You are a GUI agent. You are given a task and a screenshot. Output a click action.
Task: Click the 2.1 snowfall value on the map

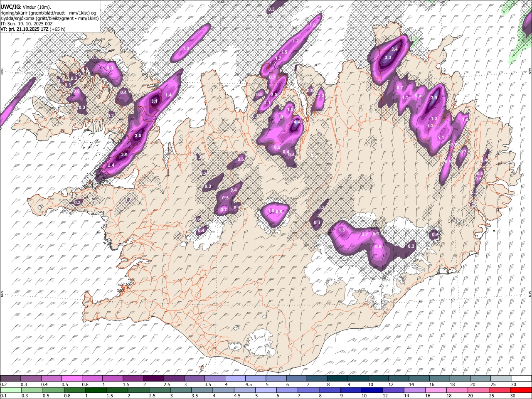point(267,103)
